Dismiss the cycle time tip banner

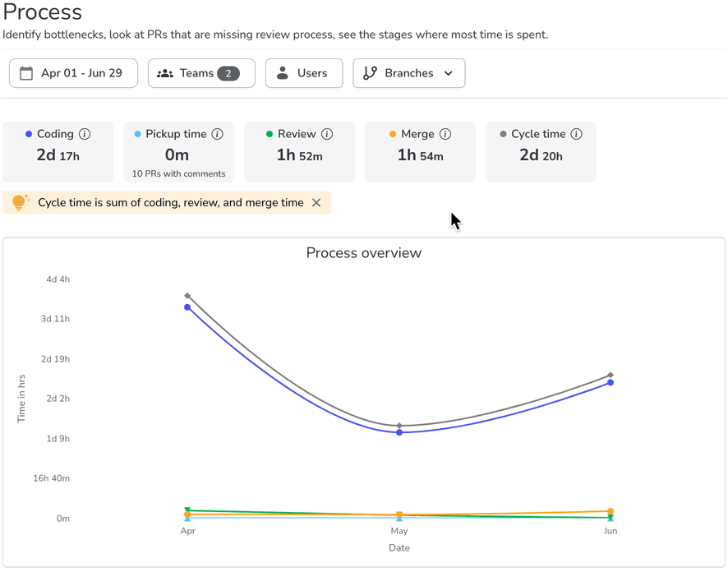(x=316, y=203)
